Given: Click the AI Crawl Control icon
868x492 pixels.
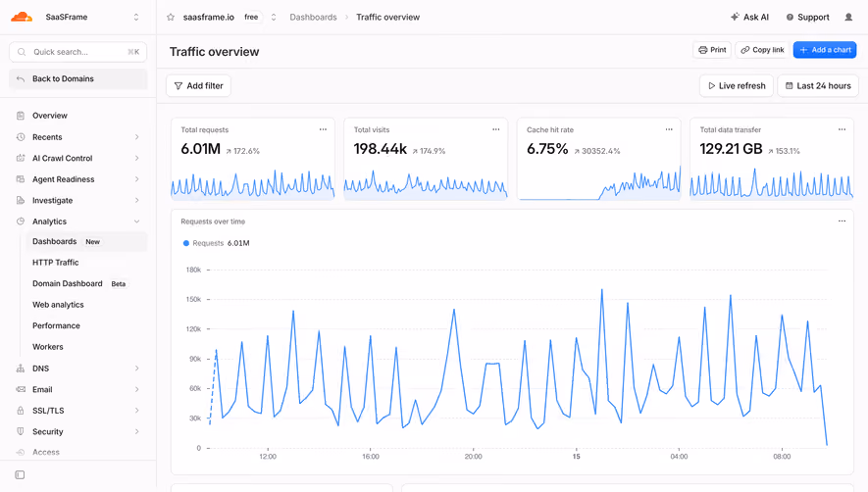Looking at the screenshot, I should pos(21,158).
